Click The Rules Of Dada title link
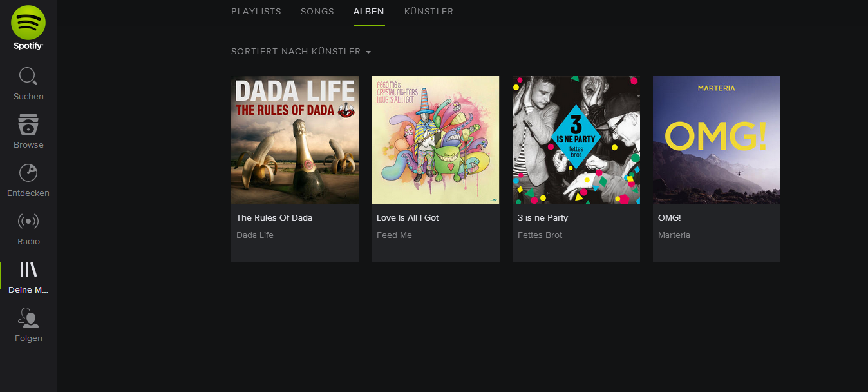Image resolution: width=868 pixels, height=392 pixels. point(274,218)
